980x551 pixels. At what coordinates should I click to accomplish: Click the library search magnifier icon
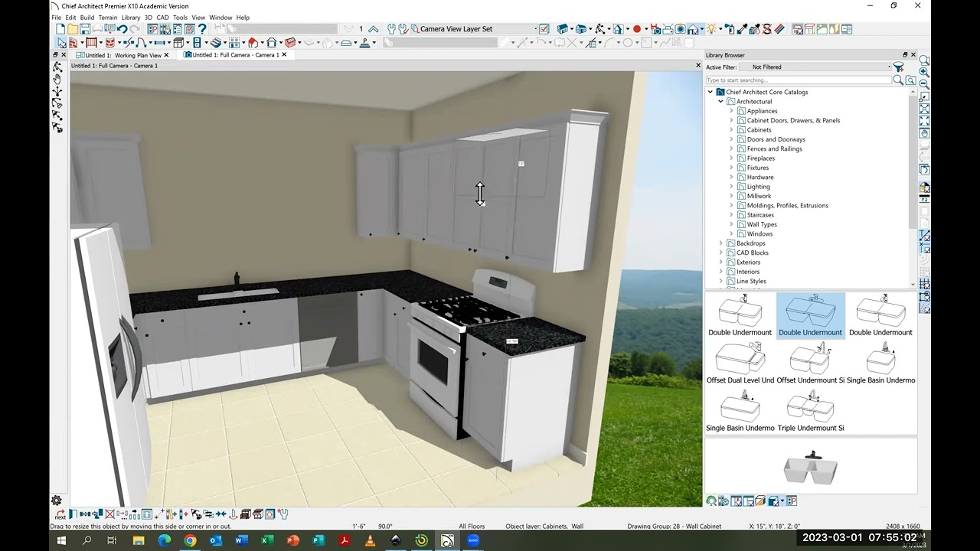[898, 80]
